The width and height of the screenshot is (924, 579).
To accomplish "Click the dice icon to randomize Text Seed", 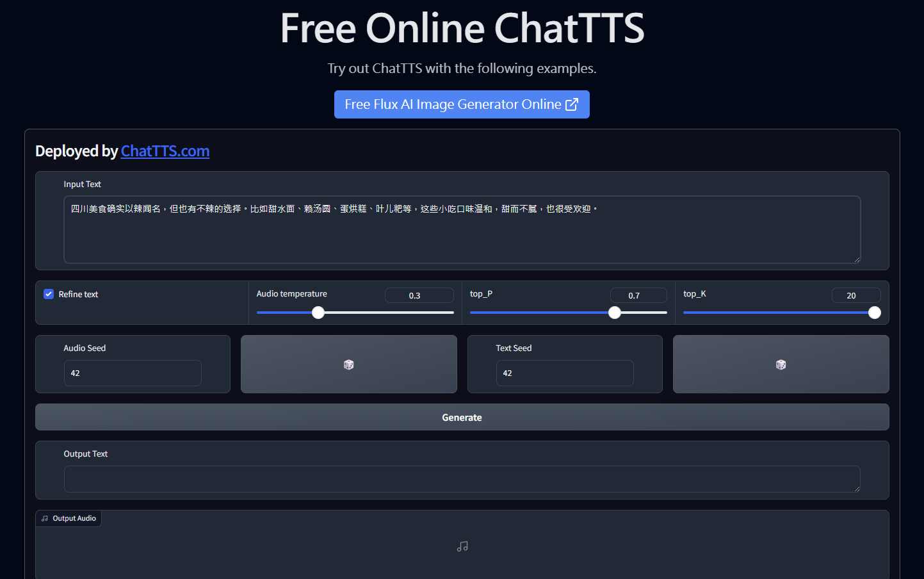I will coord(781,364).
